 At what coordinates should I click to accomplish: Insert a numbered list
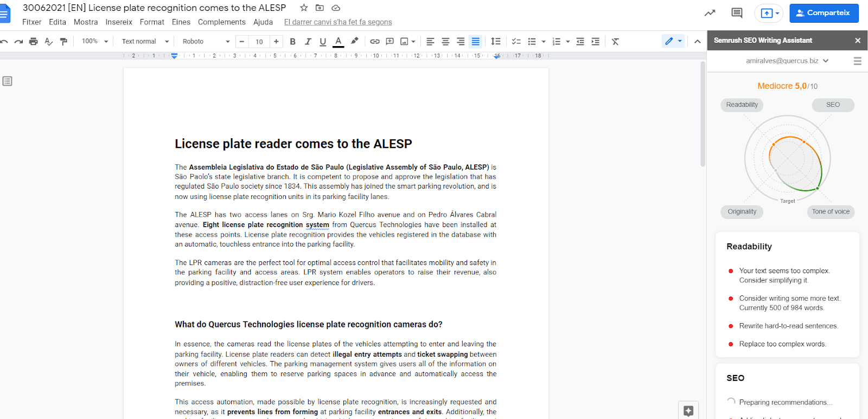tap(556, 41)
